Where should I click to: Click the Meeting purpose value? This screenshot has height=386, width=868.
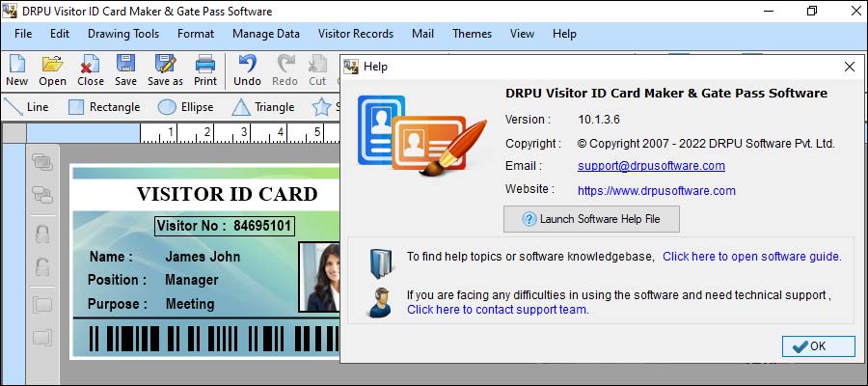coord(190,303)
